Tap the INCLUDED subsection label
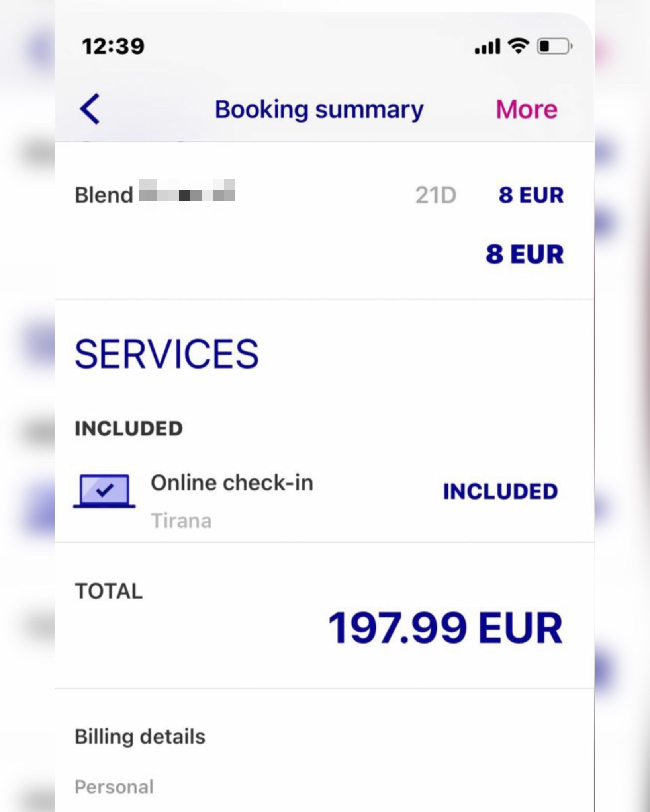Screen dimensions: 650x812 (x=129, y=429)
